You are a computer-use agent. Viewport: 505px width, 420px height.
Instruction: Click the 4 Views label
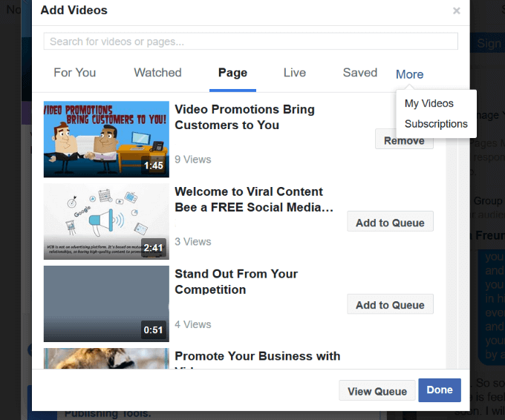pos(193,324)
